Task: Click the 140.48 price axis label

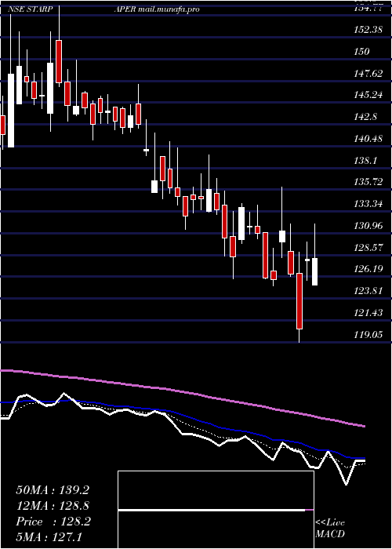Action: pos(367,140)
